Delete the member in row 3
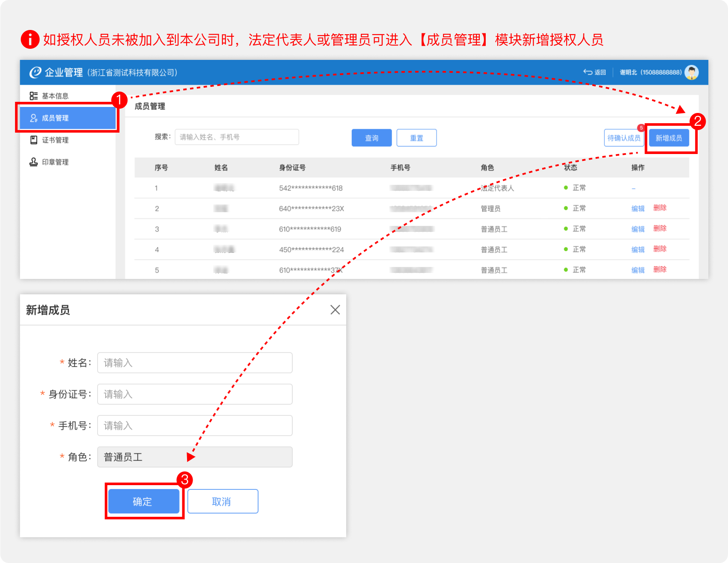The image size is (728, 563). (660, 228)
